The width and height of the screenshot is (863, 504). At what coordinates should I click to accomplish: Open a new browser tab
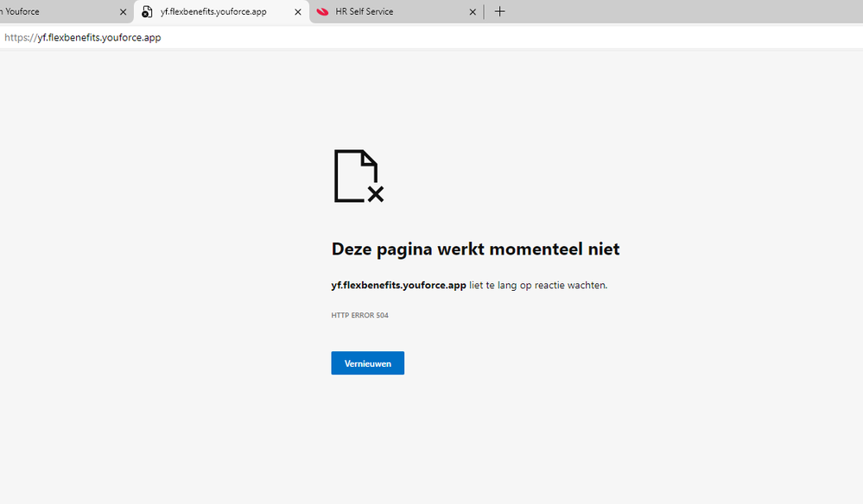pyautogui.click(x=500, y=11)
